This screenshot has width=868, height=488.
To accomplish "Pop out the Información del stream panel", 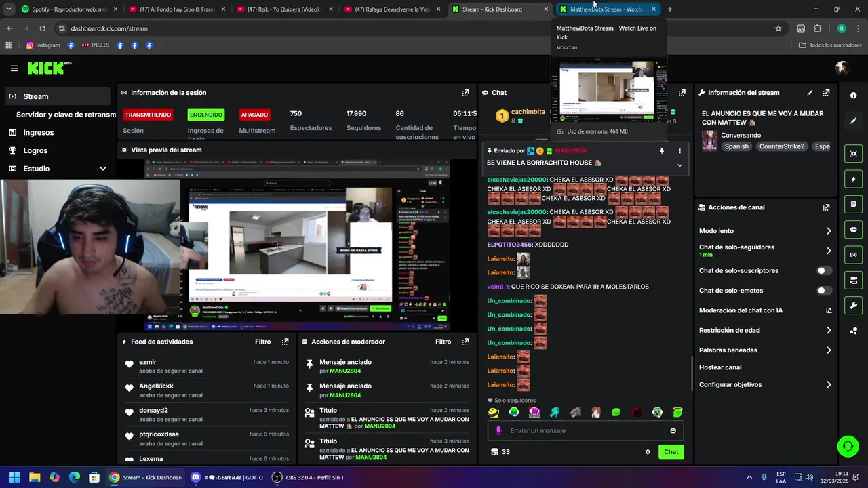I will coord(826,93).
